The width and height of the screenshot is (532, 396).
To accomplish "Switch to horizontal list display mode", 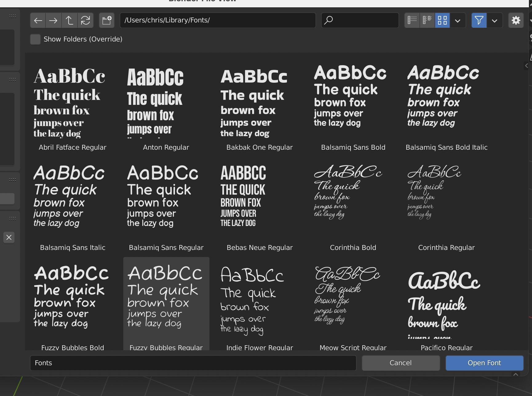I will click(x=427, y=21).
